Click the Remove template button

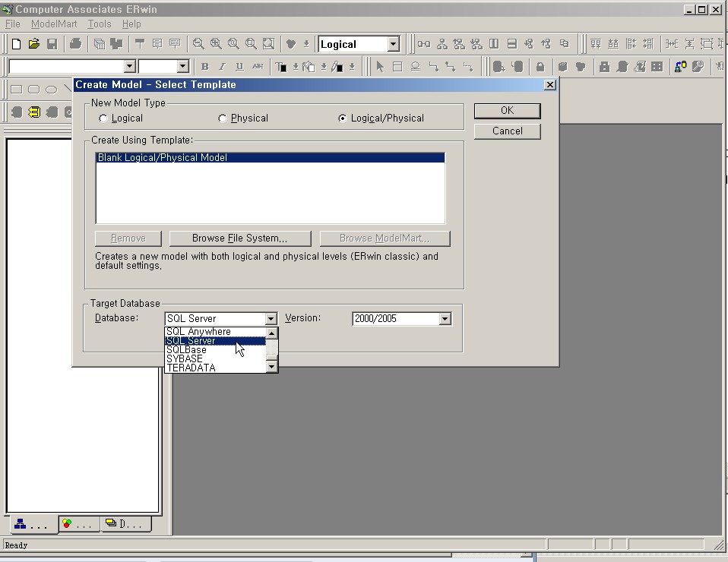128,238
